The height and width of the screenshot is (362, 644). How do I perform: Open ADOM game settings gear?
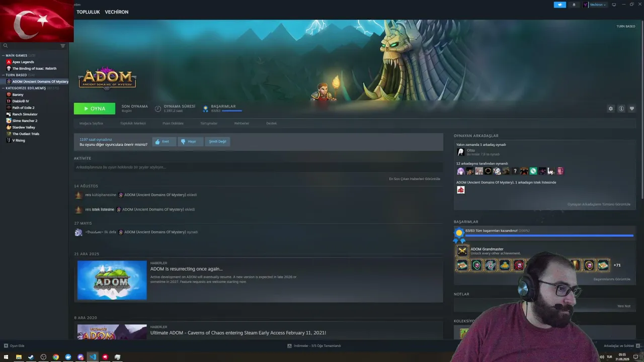click(x=611, y=109)
